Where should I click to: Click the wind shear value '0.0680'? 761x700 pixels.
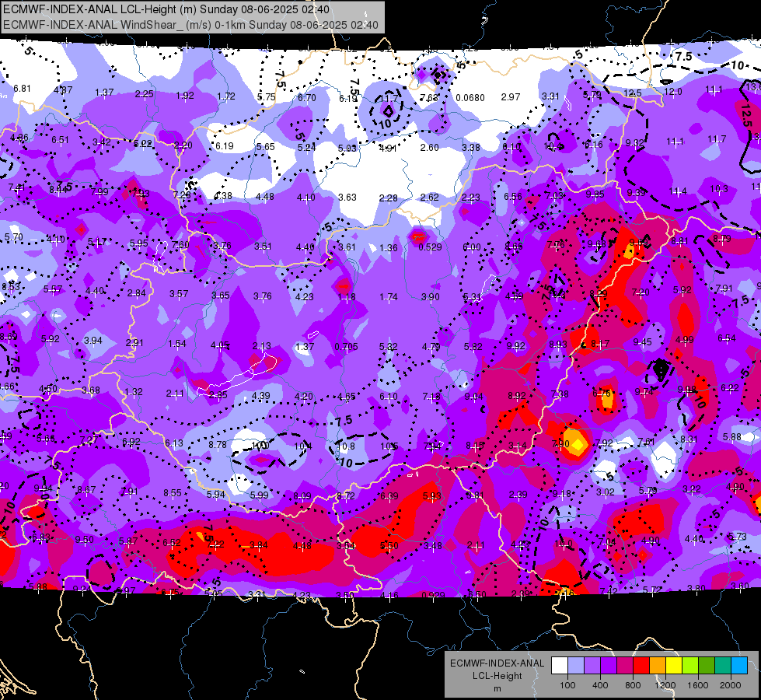[470, 98]
